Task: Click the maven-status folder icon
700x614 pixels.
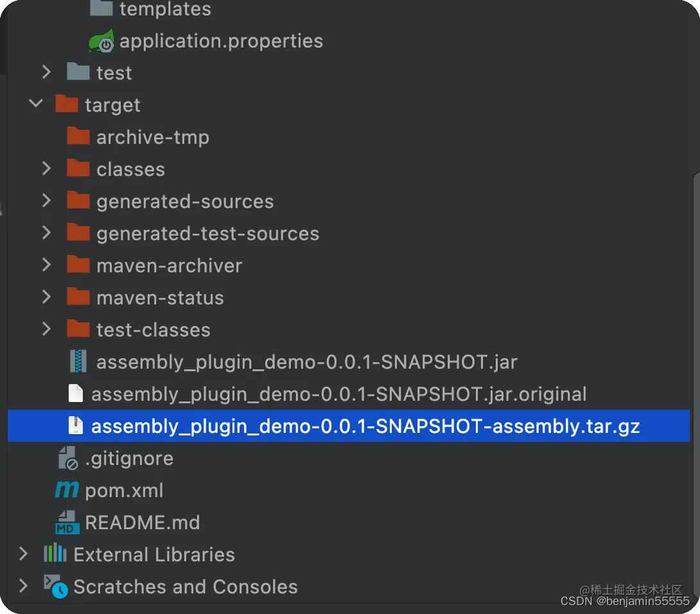Action: click(x=78, y=297)
